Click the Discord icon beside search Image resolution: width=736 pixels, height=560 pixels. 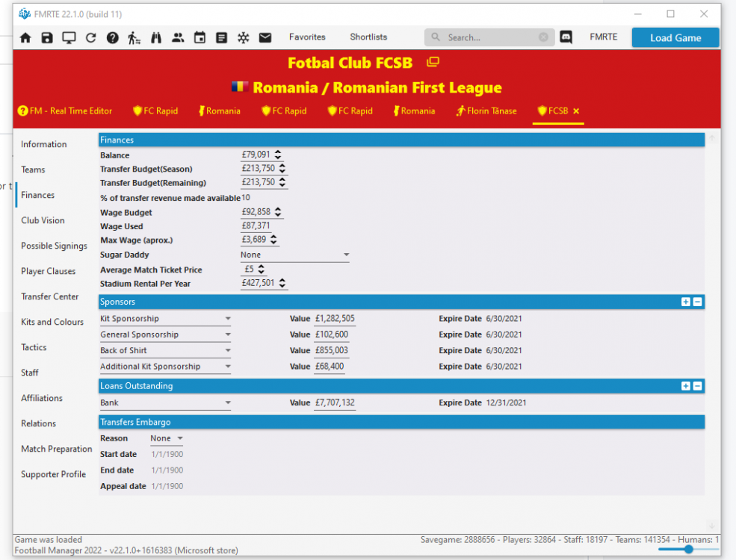[566, 37]
